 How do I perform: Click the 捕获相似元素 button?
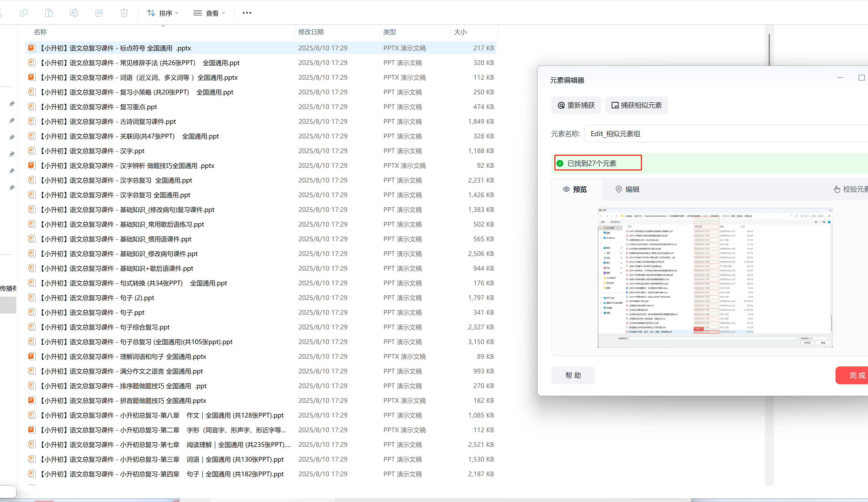click(636, 105)
